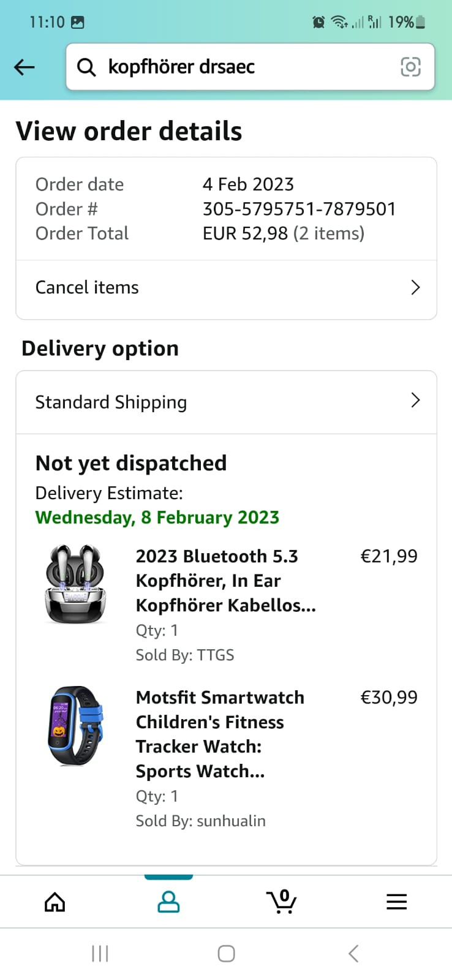452x980 pixels.
Task: Go to the Home tab
Action: [55, 902]
